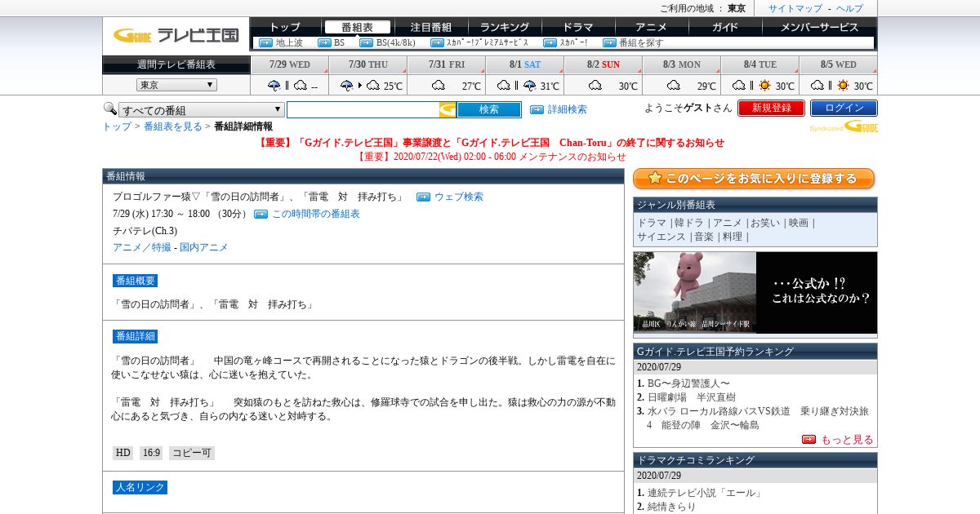Click the arrow icon next to BS
The height and width of the screenshot is (514, 980).
point(324,42)
